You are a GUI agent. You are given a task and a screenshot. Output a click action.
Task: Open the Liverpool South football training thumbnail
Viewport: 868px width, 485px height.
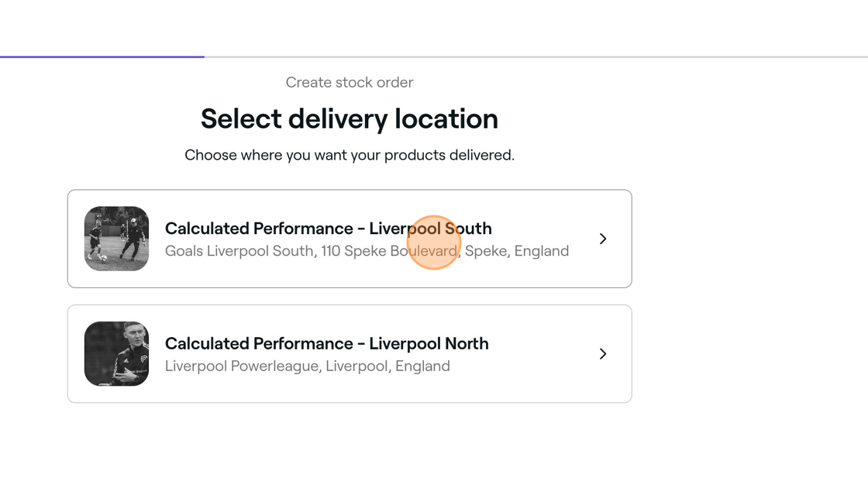point(116,239)
